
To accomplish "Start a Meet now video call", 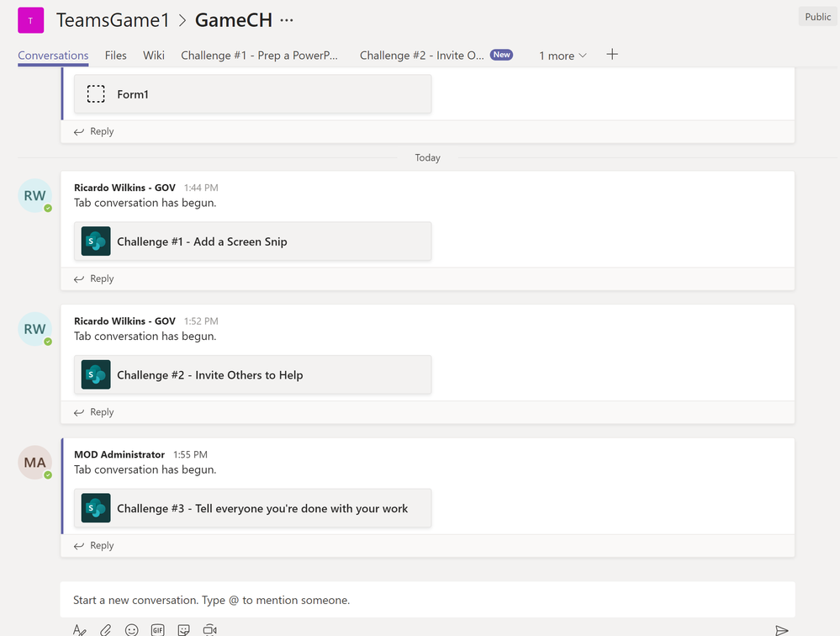I will pos(210,630).
